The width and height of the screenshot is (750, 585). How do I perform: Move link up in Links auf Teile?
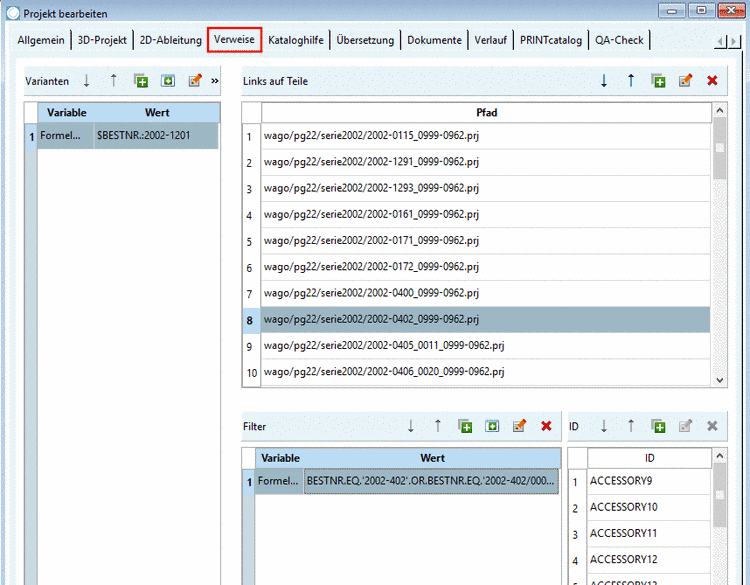[x=631, y=80]
